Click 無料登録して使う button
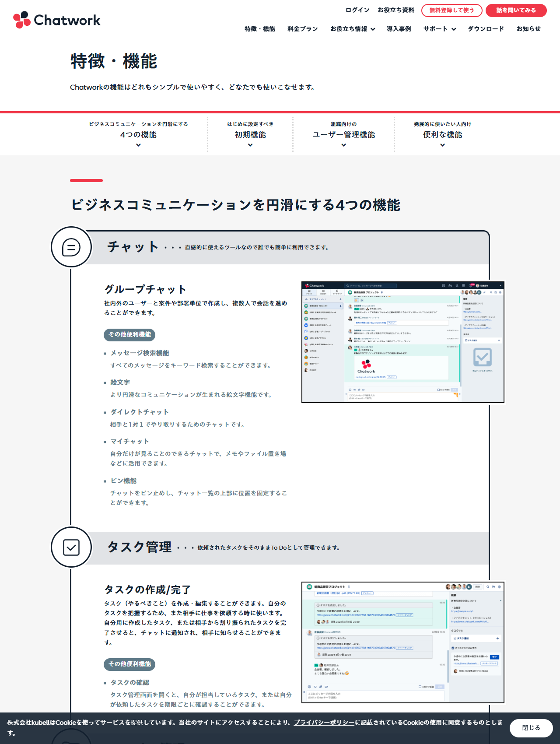This screenshot has width=560, height=744. 452,11
